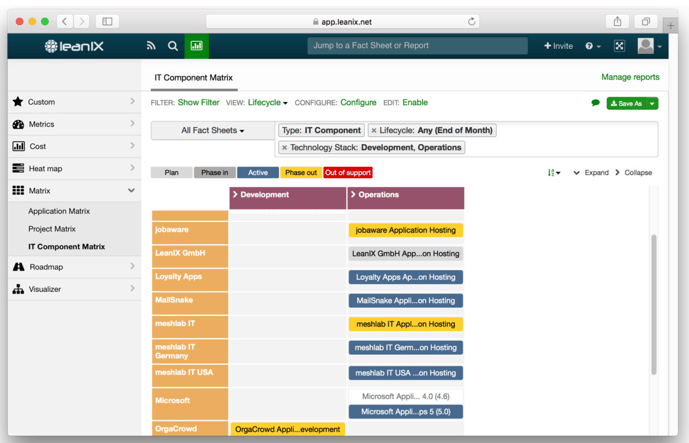Click the Metrics gauge icon
Image resolution: width=689 pixels, height=443 pixels.
click(18, 124)
